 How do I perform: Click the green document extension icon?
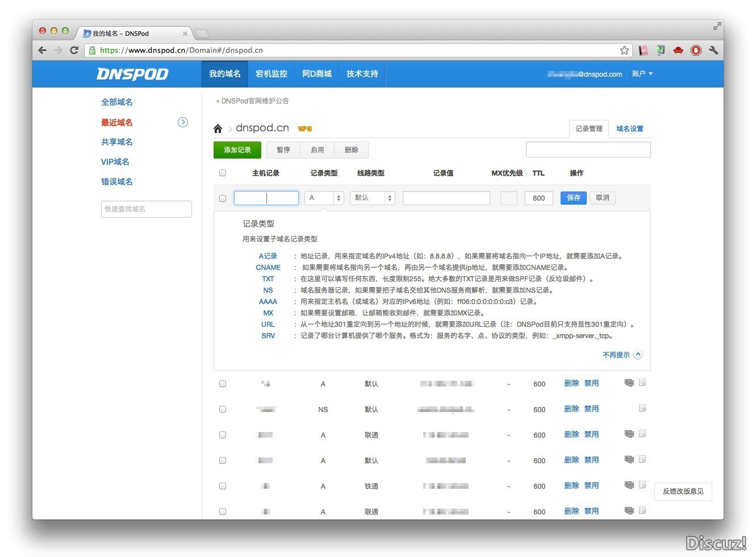point(661,50)
